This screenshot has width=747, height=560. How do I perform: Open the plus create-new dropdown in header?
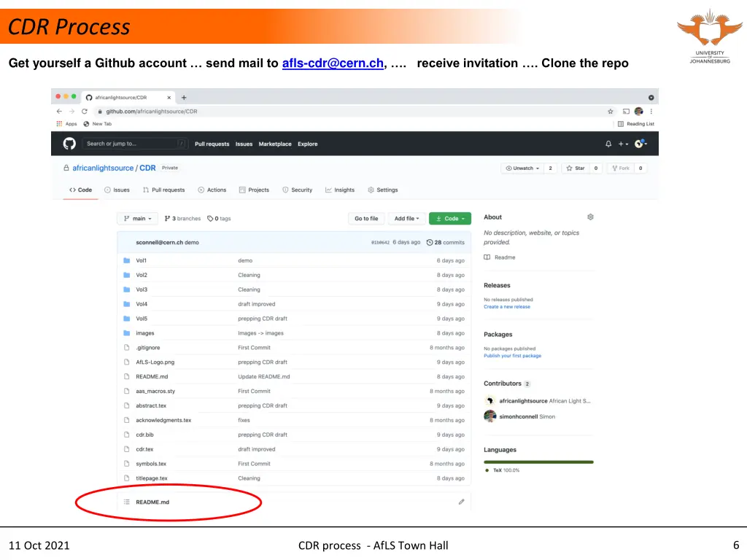click(623, 144)
